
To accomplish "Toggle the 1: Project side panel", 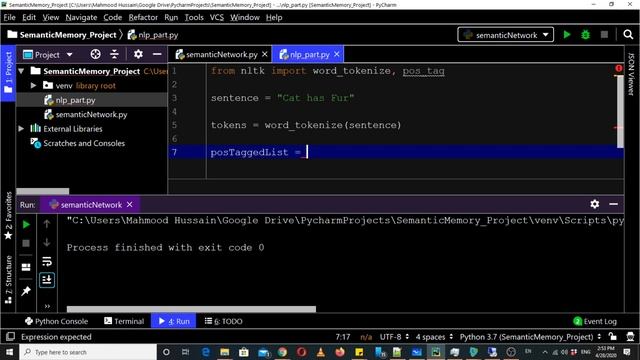I will click(8, 72).
